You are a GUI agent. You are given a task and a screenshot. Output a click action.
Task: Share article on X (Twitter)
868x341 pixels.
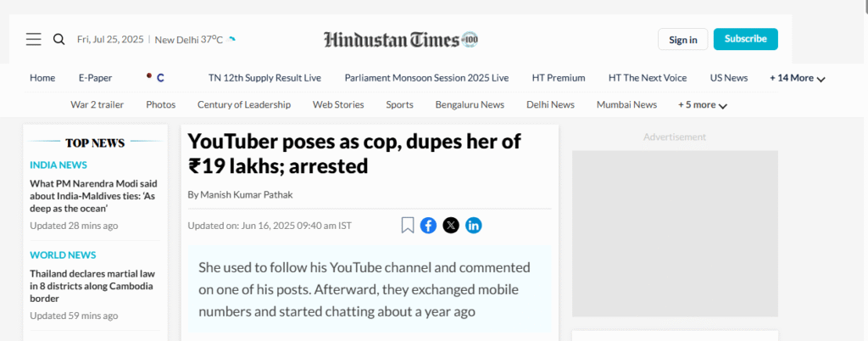click(451, 225)
